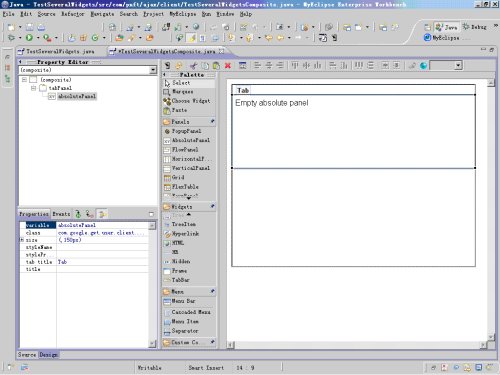Switch to the Source tab at bottom
This screenshot has height=375, width=500.
(x=27, y=355)
